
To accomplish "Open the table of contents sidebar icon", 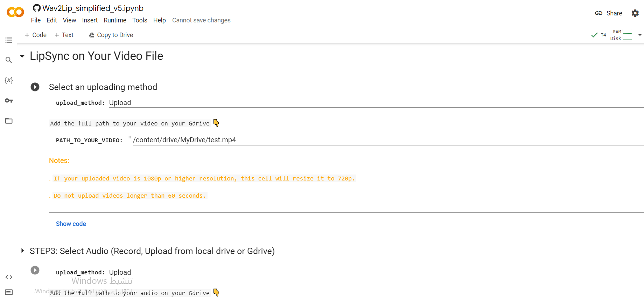I will [x=9, y=40].
